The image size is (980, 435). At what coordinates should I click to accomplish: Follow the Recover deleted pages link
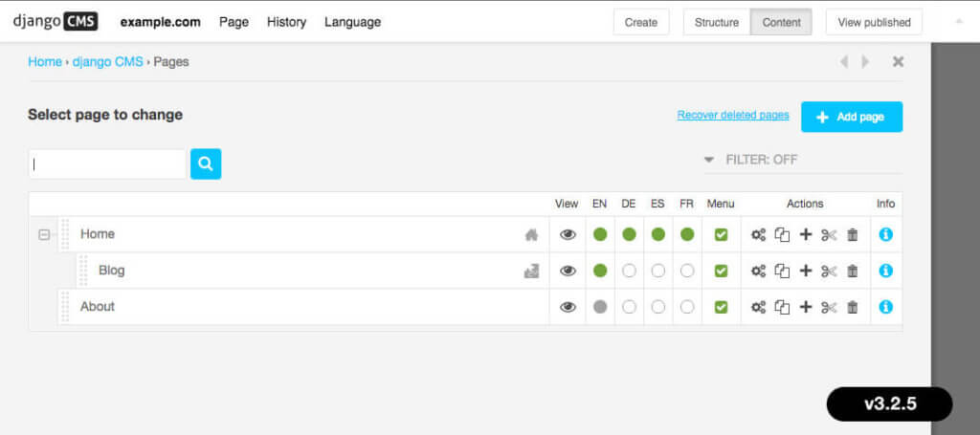[733, 115]
